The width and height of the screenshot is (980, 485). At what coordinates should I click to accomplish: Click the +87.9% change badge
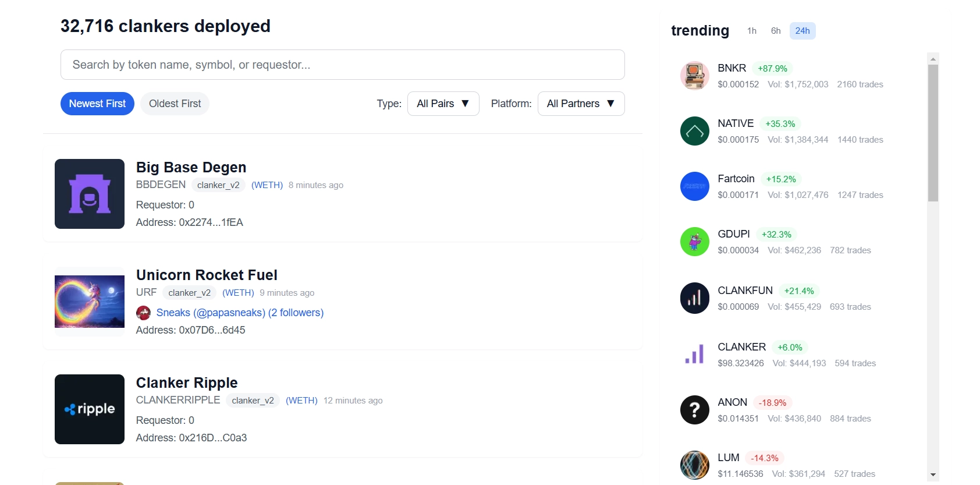772,69
